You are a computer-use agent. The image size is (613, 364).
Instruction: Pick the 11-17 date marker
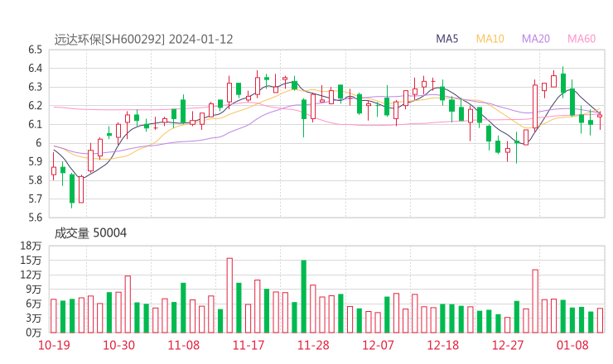tap(249, 345)
